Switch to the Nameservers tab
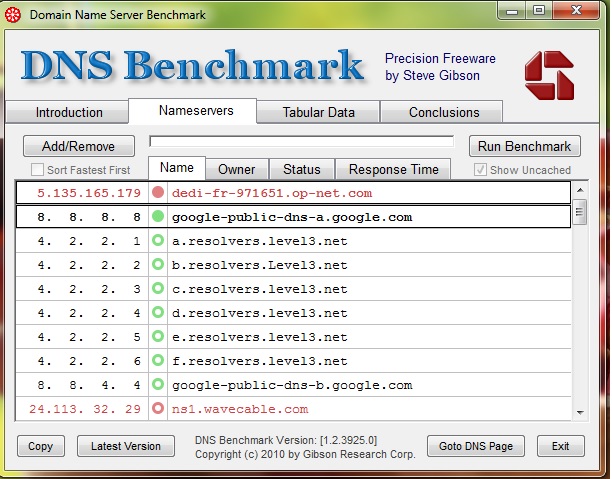 click(193, 111)
